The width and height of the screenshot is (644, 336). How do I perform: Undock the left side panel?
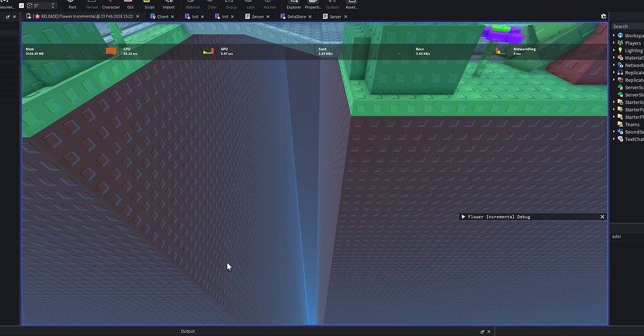8,17
